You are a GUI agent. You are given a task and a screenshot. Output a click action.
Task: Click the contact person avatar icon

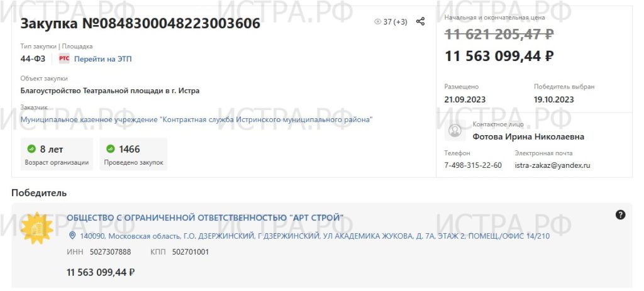pyautogui.click(x=455, y=131)
